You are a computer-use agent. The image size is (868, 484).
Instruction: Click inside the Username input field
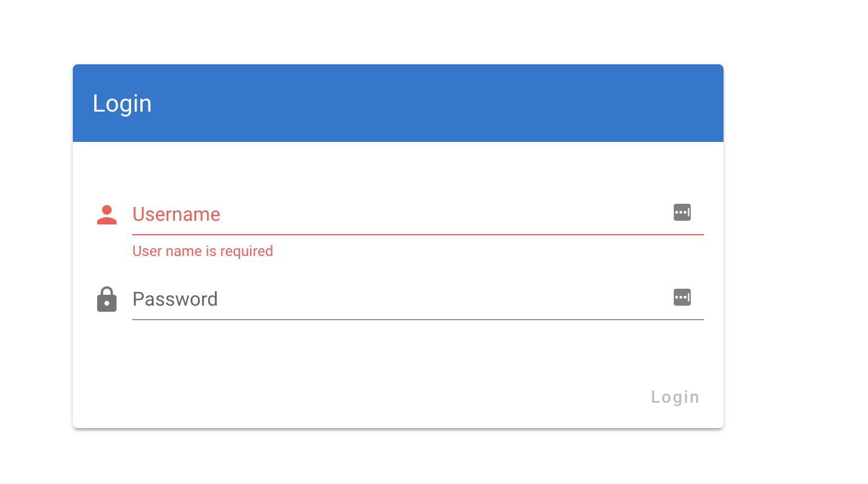pos(364,215)
